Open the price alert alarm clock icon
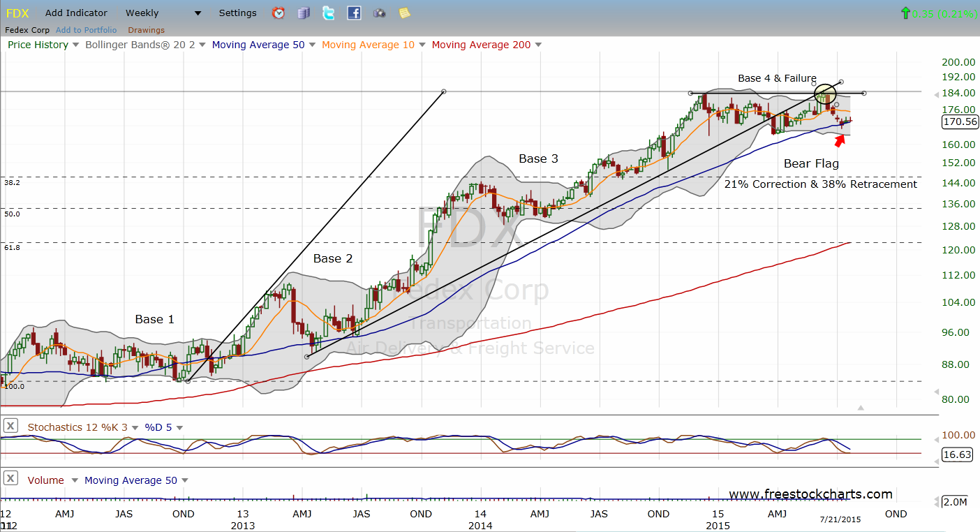The image size is (980, 532). coord(278,13)
